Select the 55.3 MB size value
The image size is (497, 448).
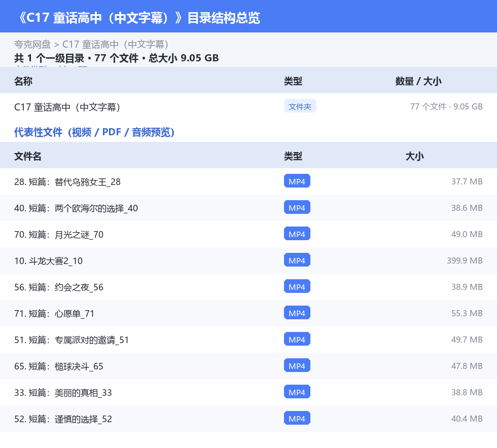tap(467, 313)
